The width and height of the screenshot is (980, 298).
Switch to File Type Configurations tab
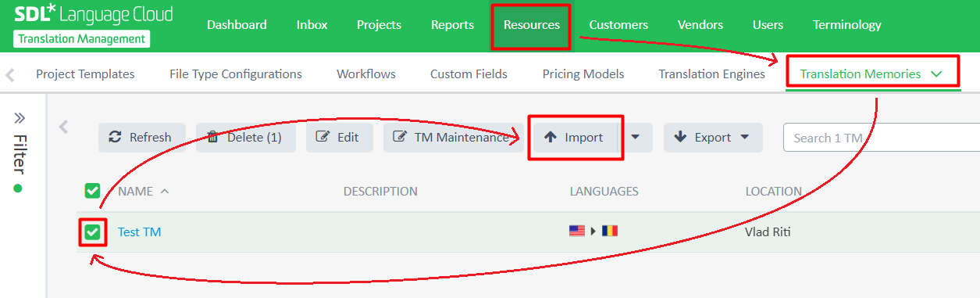236,74
